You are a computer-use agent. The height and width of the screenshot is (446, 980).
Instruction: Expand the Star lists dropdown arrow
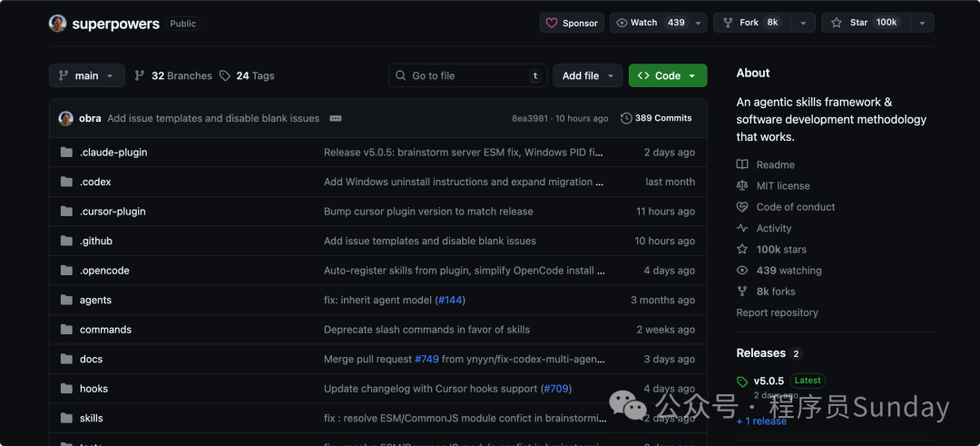pyautogui.click(x=922, y=23)
